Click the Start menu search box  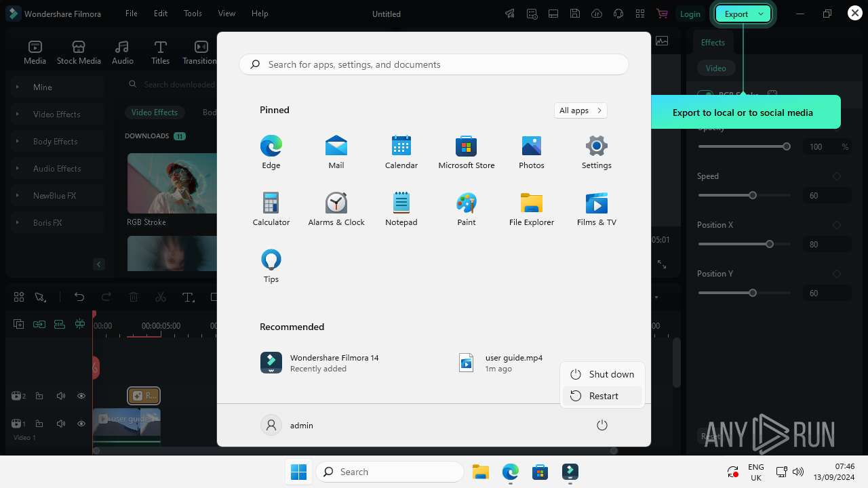pyautogui.click(x=434, y=64)
